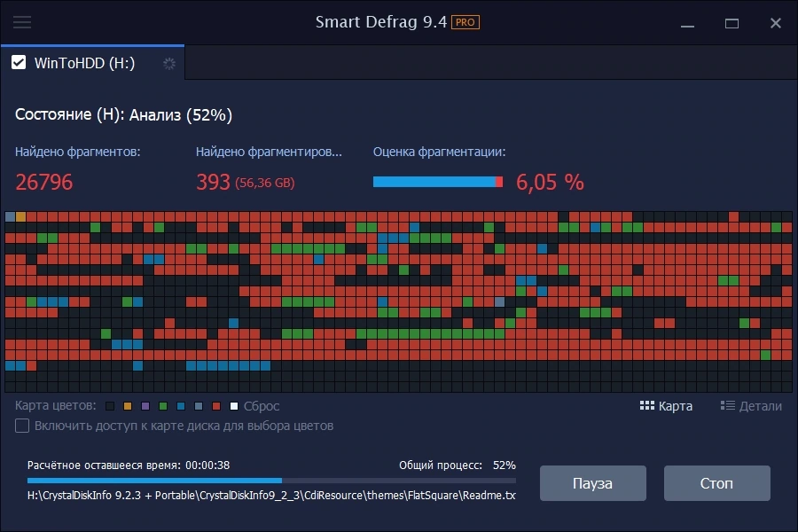Pause the analysis with Пауза button
Screen dimensions: 798x532
pyautogui.click(x=593, y=483)
